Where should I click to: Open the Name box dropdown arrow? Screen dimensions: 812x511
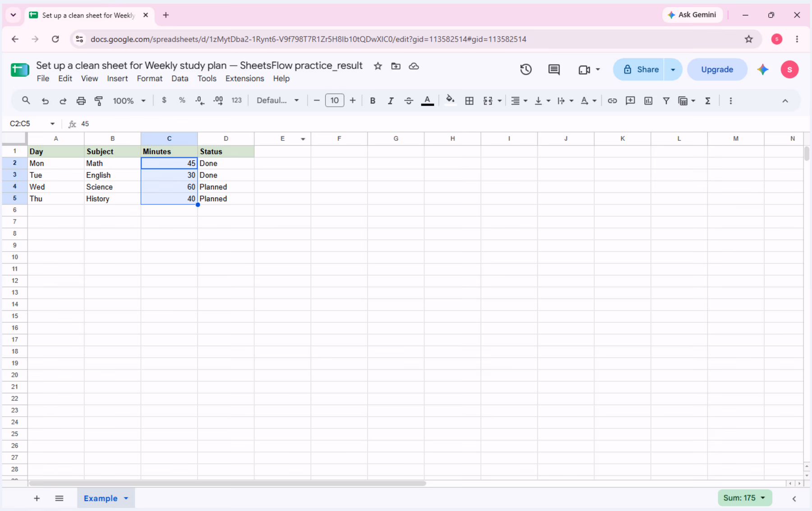click(x=52, y=124)
